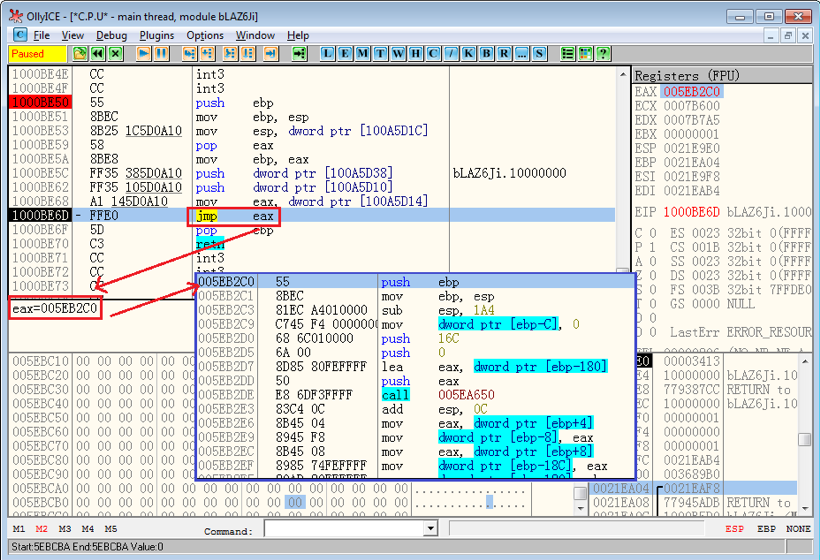Open the Log window with L button
This screenshot has width=820, height=560.
tap(329, 54)
